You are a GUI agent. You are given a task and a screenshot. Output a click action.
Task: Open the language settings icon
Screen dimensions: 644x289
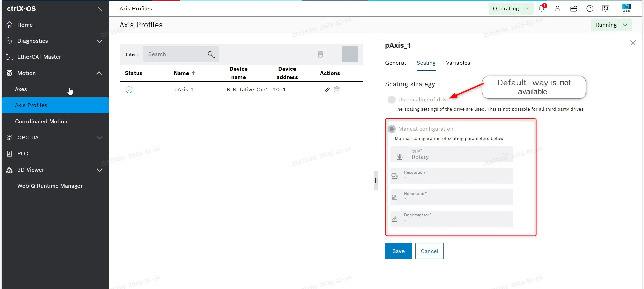point(606,9)
